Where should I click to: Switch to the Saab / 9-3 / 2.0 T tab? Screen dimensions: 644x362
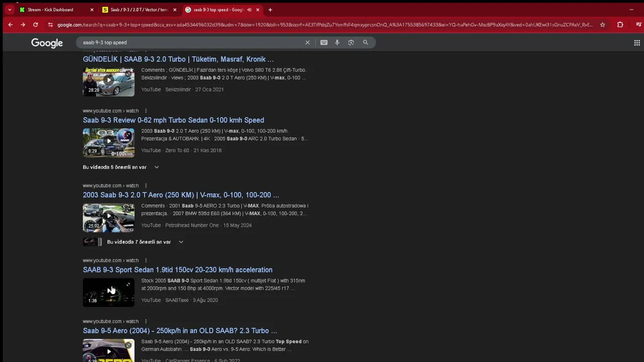(139, 10)
